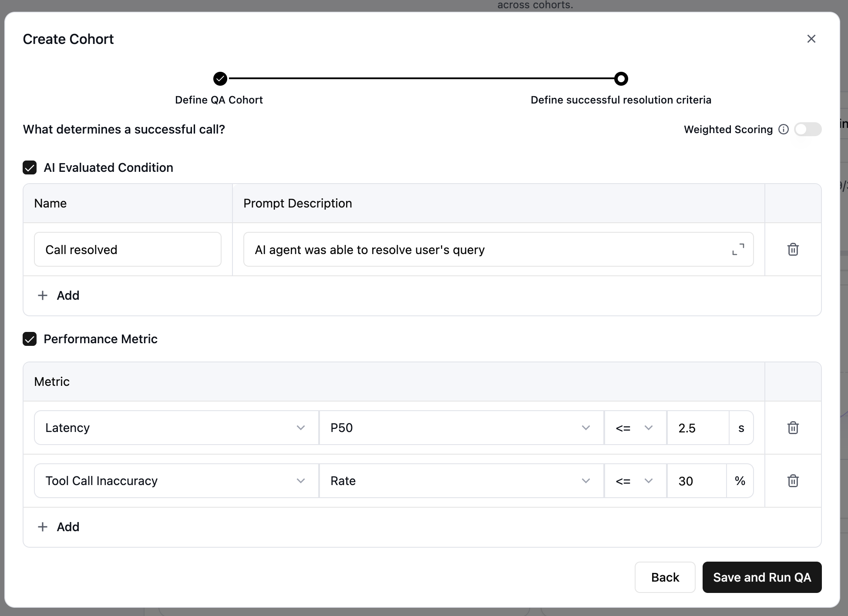Open the Tool Call Inaccuracy dropdown
Viewport: 848px width, 616px height.
click(x=176, y=481)
